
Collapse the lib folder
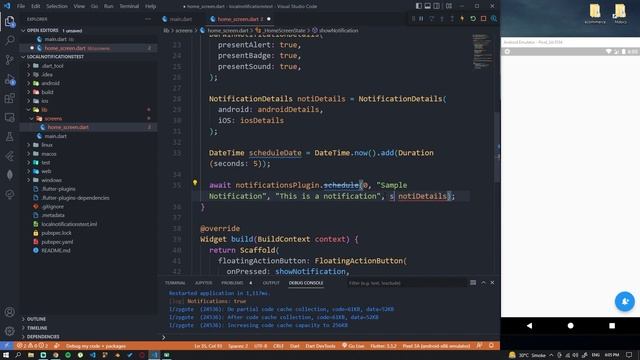[x=44, y=110]
